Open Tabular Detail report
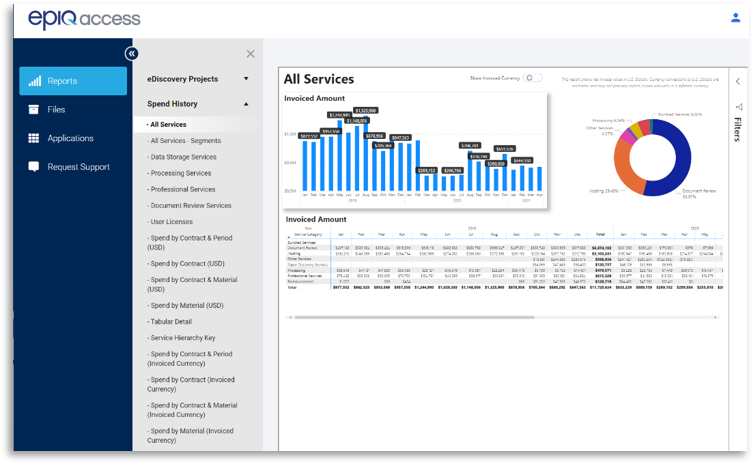This screenshot has width=753, height=464. (171, 322)
